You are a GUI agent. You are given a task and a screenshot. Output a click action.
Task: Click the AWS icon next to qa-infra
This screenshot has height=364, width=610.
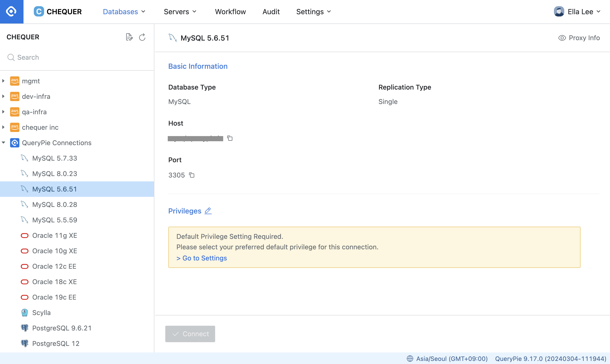click(x=15, y=112)
